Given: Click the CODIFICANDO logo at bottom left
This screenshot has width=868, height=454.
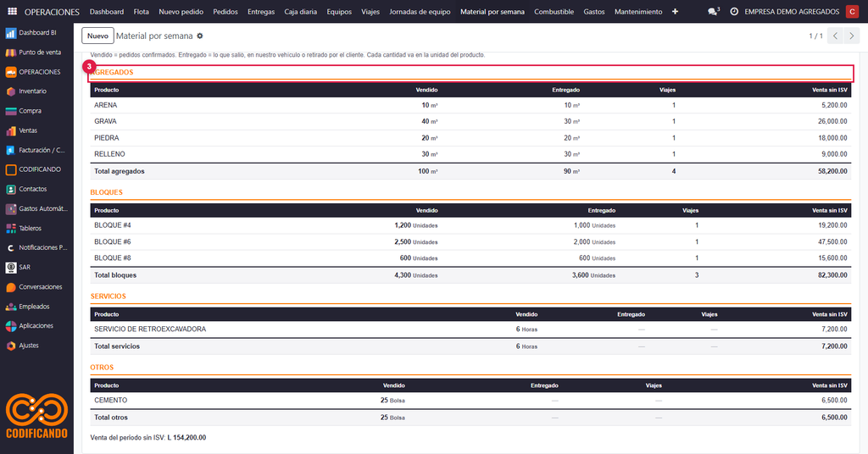Looking at the screenshot, I should tap(36, 416).
